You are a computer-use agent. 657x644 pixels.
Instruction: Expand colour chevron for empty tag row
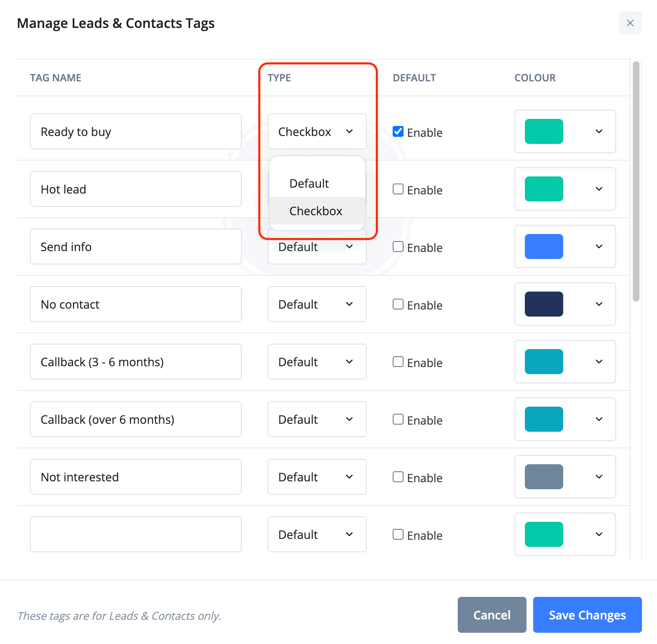(x=599, y=534)
